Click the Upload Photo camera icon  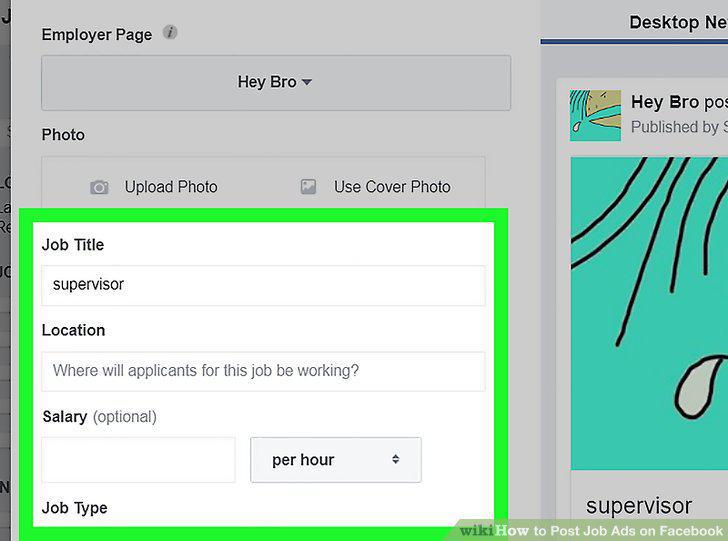[99, 187]
